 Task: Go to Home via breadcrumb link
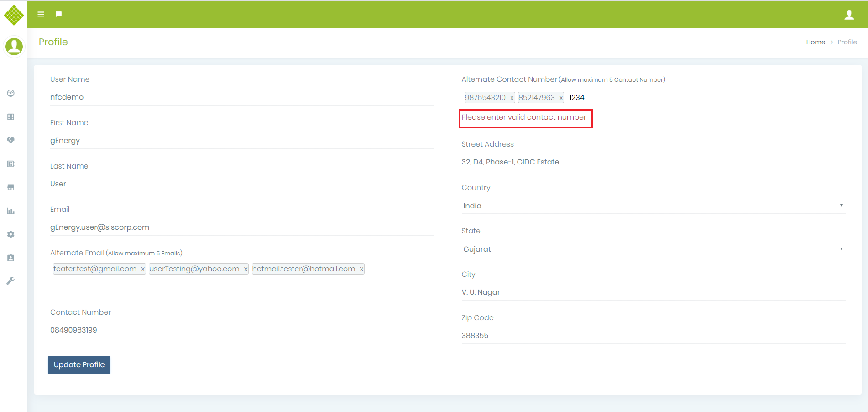(x=815, y=42)
